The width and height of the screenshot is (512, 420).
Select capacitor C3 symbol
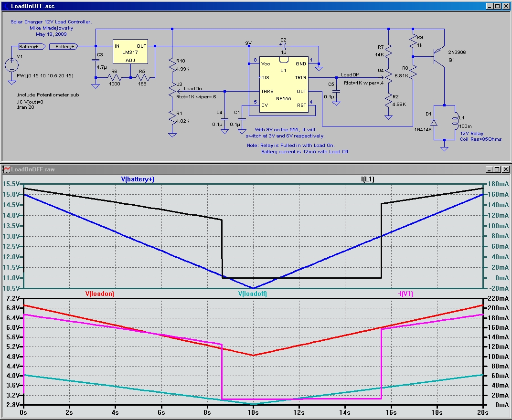tap(96, 60)
